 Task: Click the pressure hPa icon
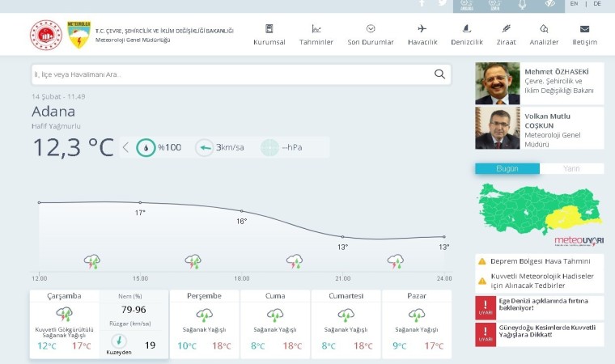[x=269, y=147]
